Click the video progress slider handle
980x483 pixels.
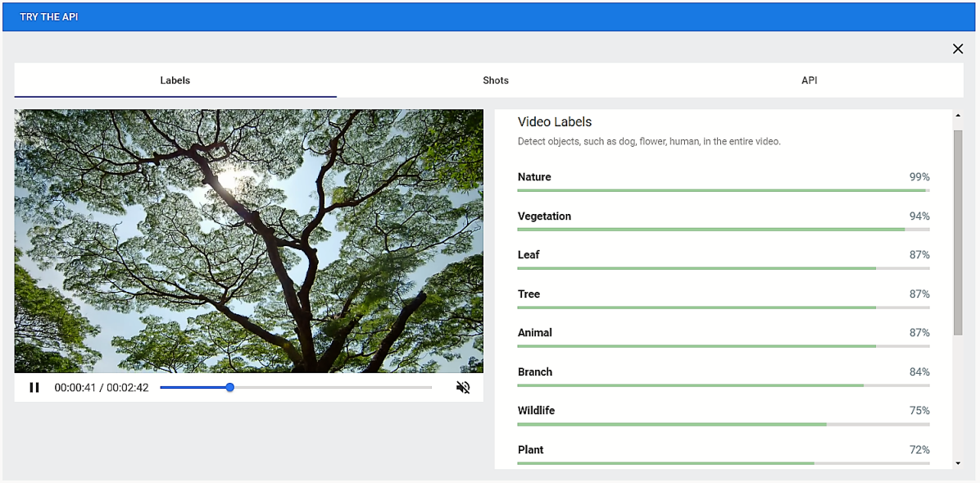[x=230, y=387]
